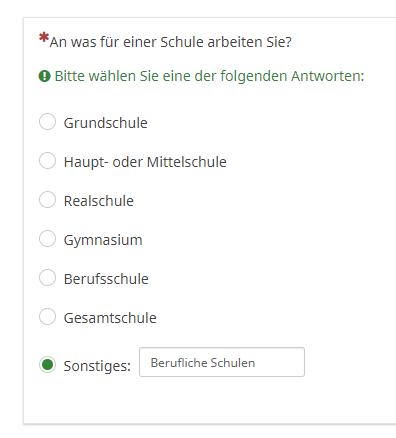Click the Gymnasium label text

click(103, 240)
